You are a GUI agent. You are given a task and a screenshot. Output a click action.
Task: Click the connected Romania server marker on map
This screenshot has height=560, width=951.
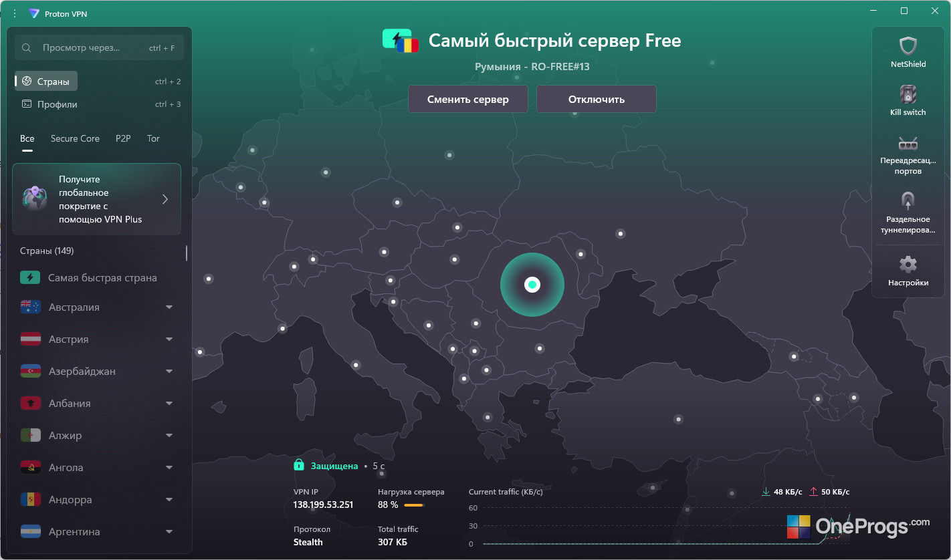click(532, 285)
